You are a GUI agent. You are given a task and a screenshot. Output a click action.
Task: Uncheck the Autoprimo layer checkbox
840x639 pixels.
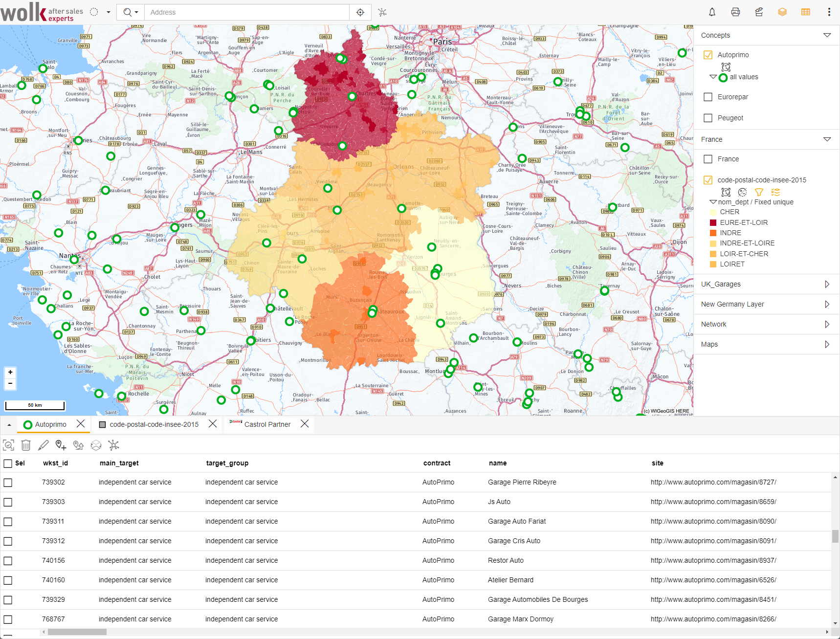point(707,55)
